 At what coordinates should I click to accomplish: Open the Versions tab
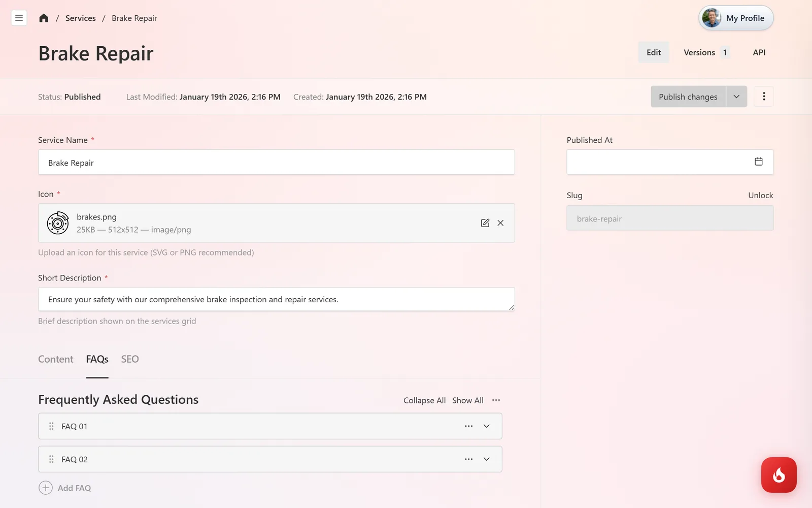point(706,52)
